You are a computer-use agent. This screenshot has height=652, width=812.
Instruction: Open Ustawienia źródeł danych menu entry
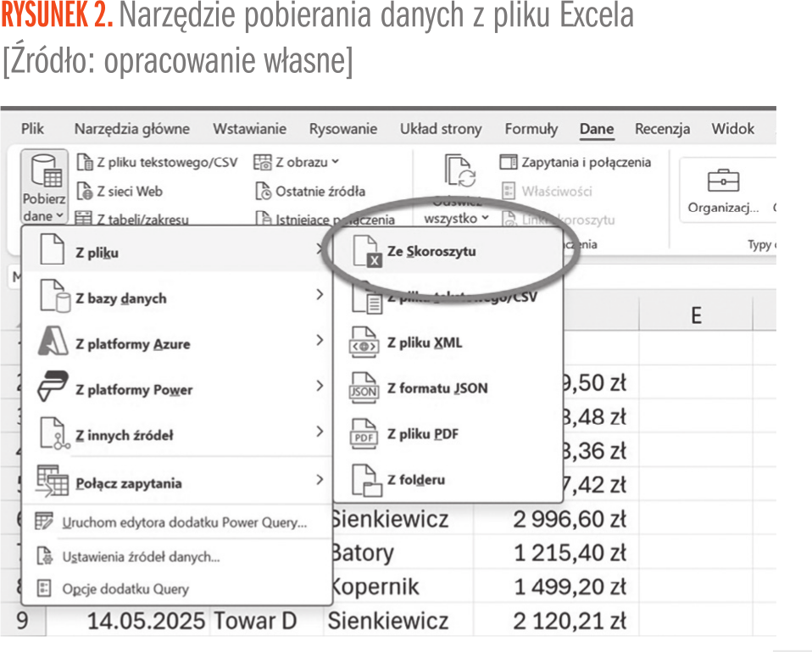click(141, 556)
